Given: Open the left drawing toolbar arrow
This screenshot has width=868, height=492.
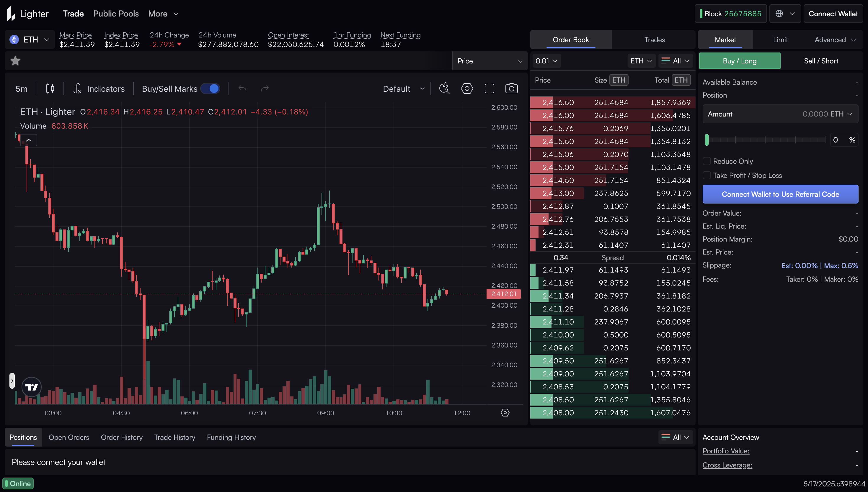Looking at the screenshot, I should (x=12, y=381).
